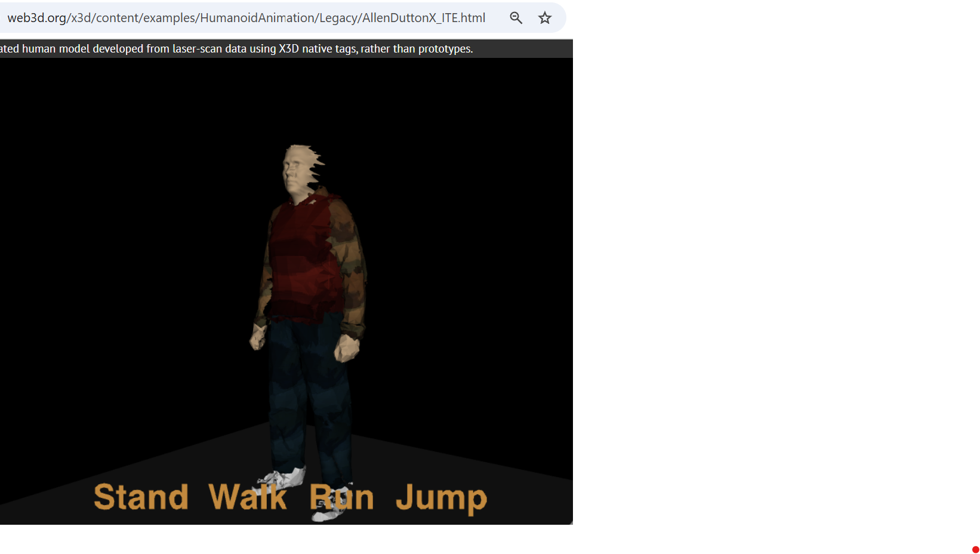Activate the Jump animation
Viewport: 980px width, 554px height.
click(441, 498)
